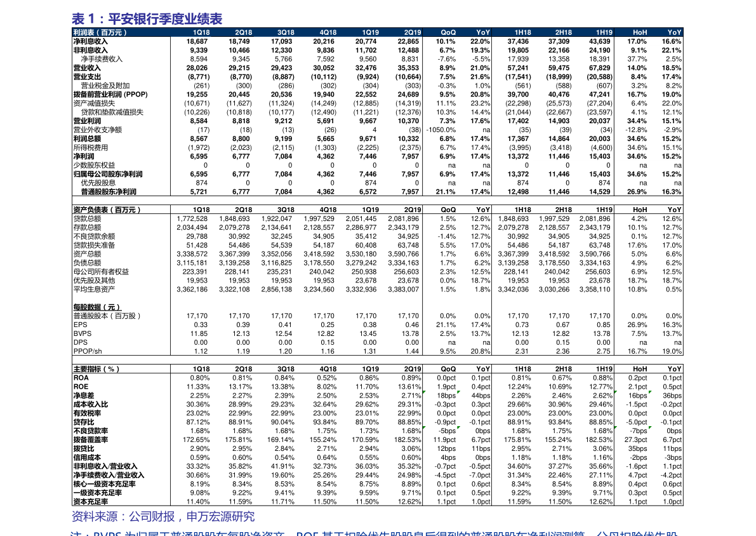Viewport: 756px width, 536px height.
Task: Click the ROE row label
Action: coord(81,387)
